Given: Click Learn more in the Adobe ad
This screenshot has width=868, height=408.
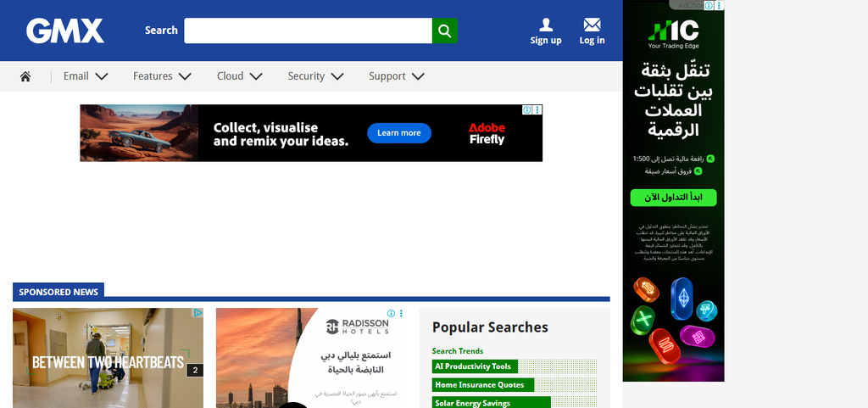Looking at the screenshot, I should (399, 133).
